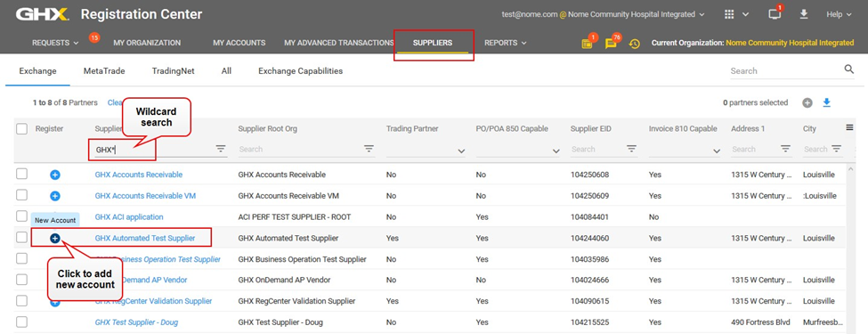Check the GHX OnDemand AP Vendor checkbox

(x=21, y=280)
